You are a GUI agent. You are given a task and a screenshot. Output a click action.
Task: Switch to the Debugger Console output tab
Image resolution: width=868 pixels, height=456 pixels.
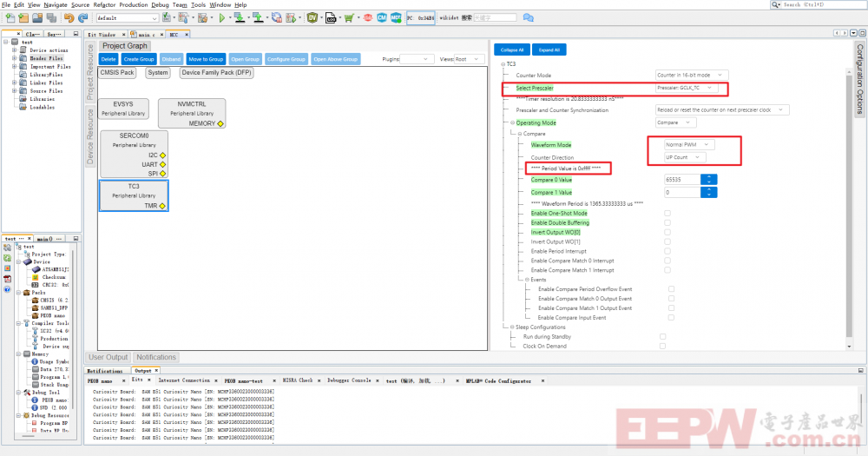(349, 380)
